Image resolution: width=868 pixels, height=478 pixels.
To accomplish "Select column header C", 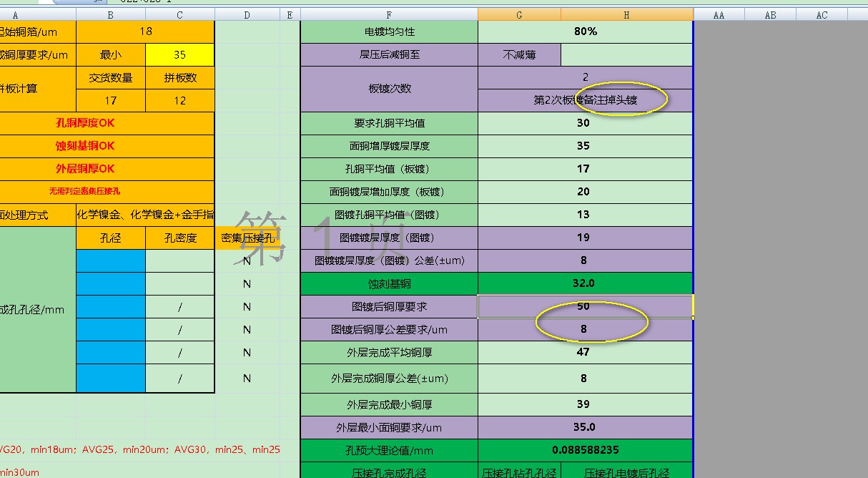I will [x=179, y=15].
